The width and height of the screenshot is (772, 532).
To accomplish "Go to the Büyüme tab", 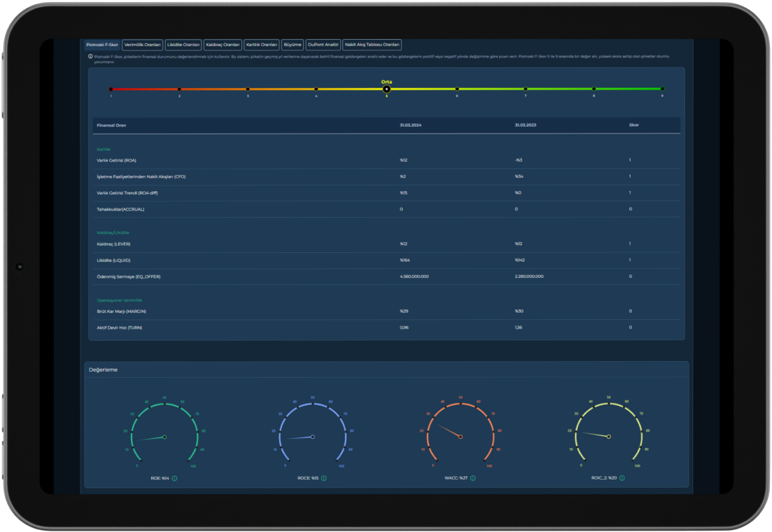I will (x=293, y=45).
